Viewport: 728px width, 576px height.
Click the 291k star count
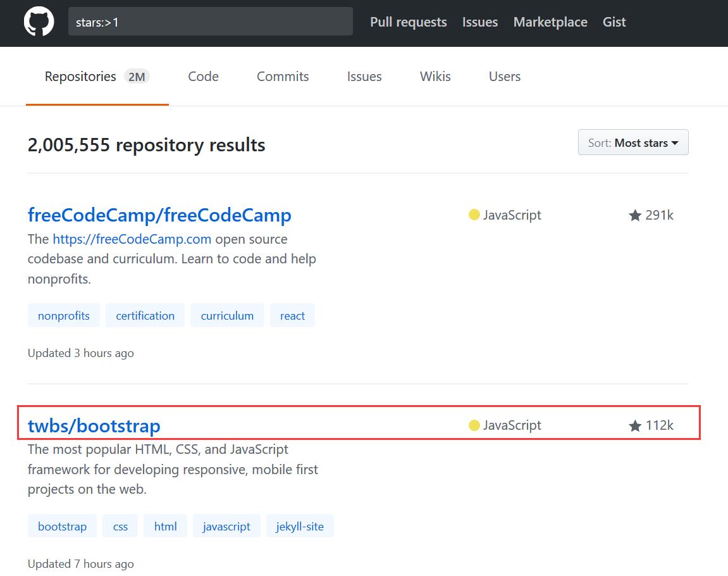659,215
